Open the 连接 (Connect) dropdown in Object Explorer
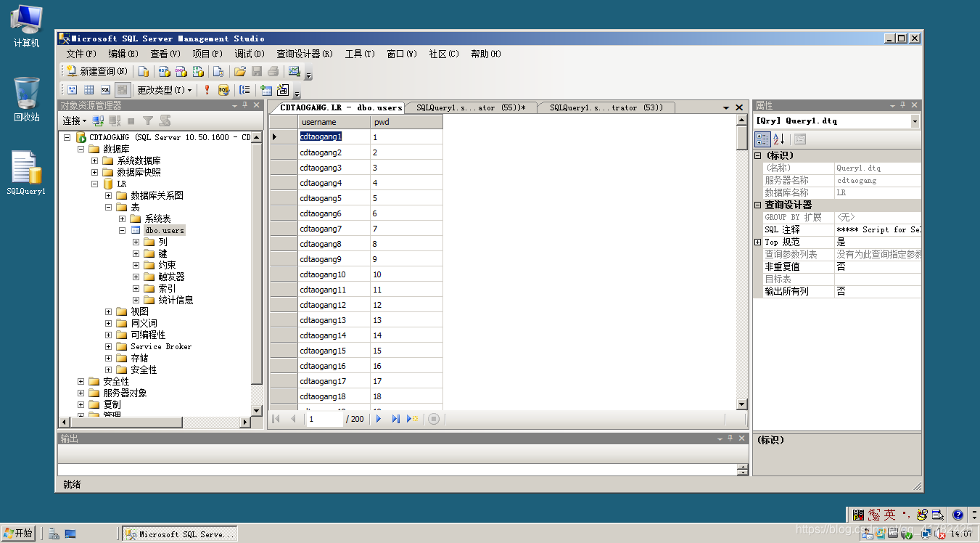The width and height of the screenshot is (980, 543). 74,121
